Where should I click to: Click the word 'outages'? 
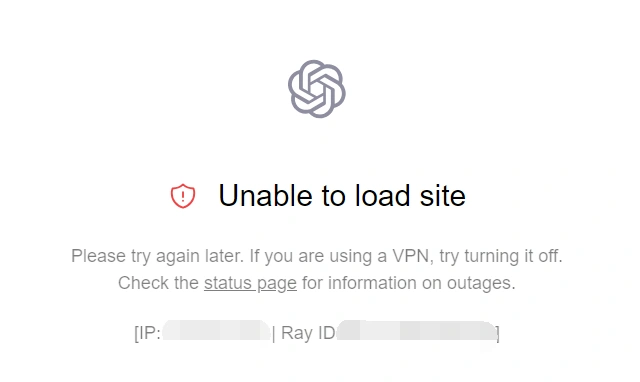point(481,283)
